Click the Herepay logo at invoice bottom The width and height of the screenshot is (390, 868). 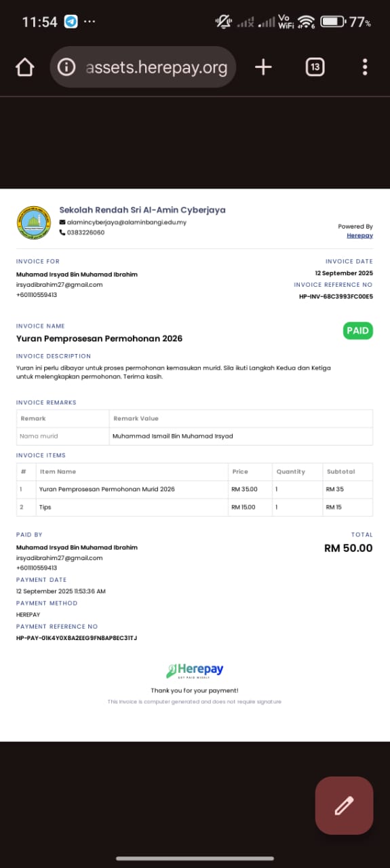(195, 671)
